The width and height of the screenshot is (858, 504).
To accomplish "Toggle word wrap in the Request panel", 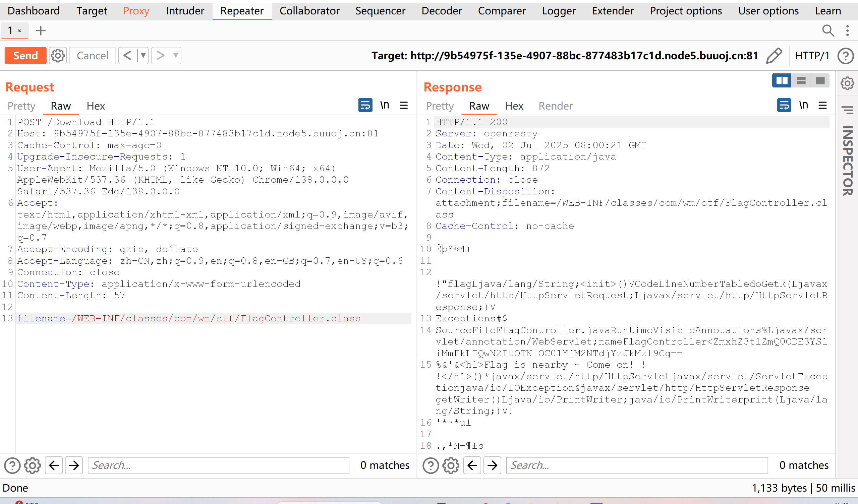I will point(365,106).
